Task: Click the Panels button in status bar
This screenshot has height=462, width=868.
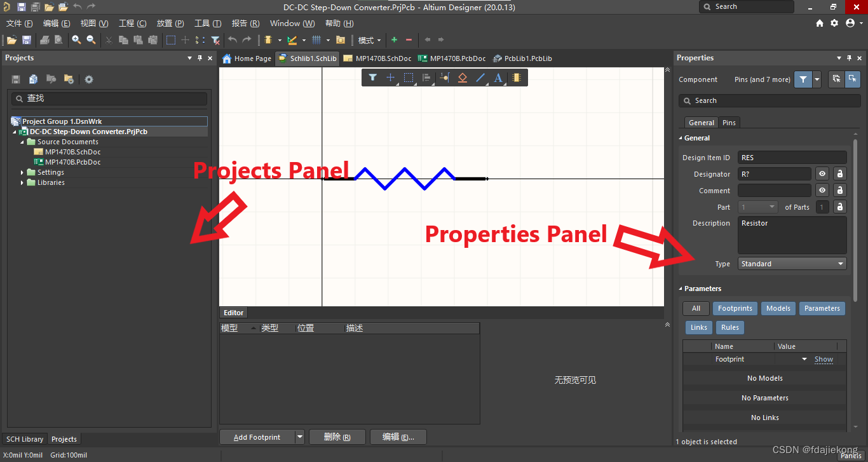Action: 851,455
